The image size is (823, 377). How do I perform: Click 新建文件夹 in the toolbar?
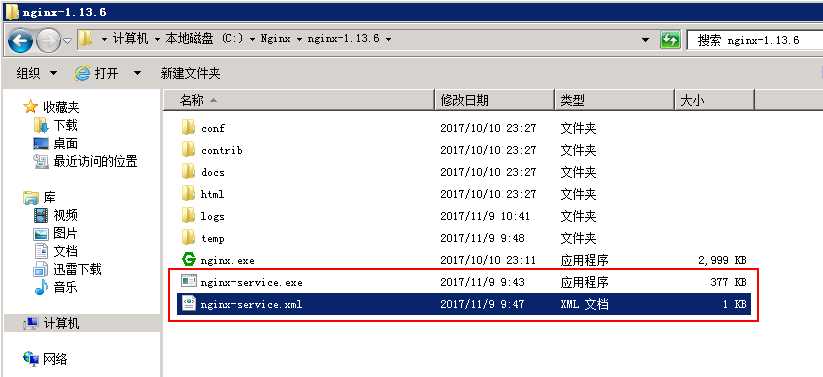coord(191,74)
